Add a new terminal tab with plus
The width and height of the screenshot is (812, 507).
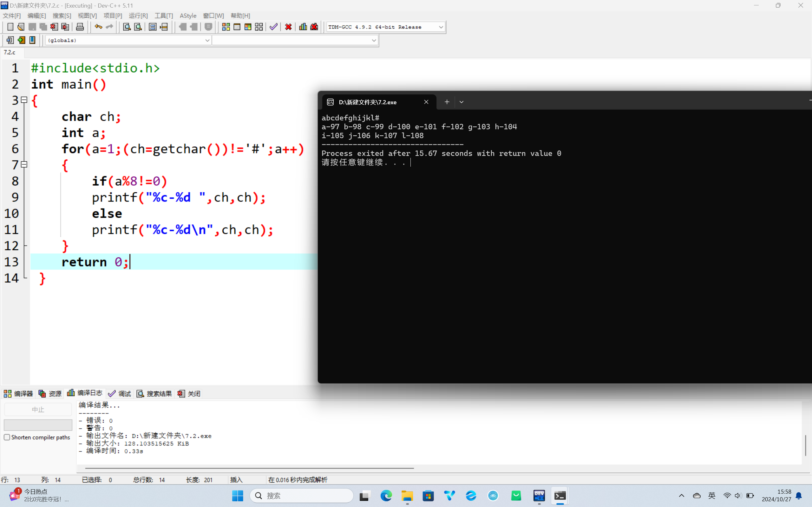tap(447, 102)
